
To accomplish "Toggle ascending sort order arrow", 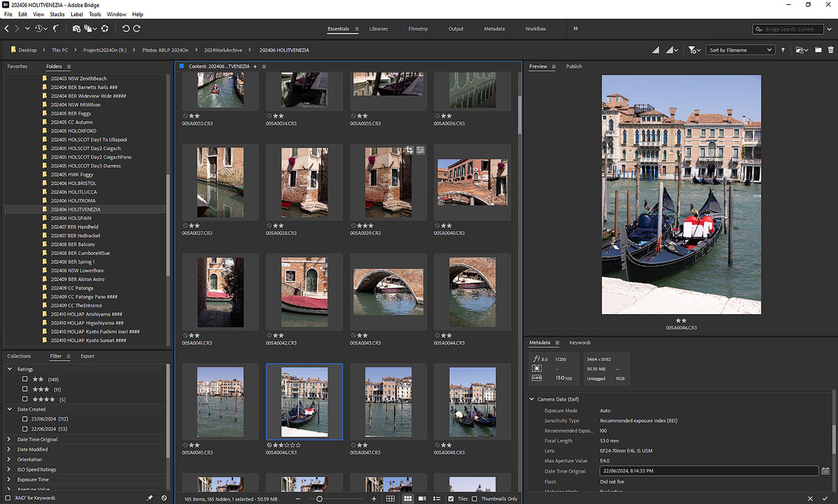I will point(783,50).
